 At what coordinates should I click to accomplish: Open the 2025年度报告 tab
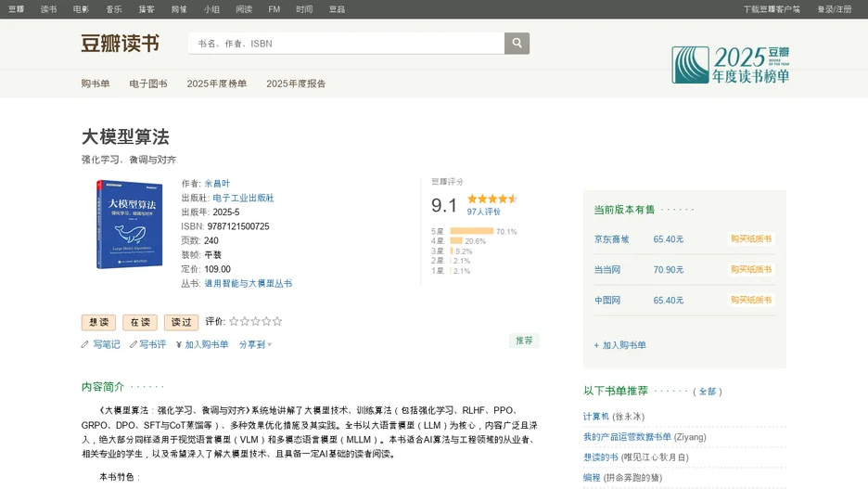(x=296, y=84)
